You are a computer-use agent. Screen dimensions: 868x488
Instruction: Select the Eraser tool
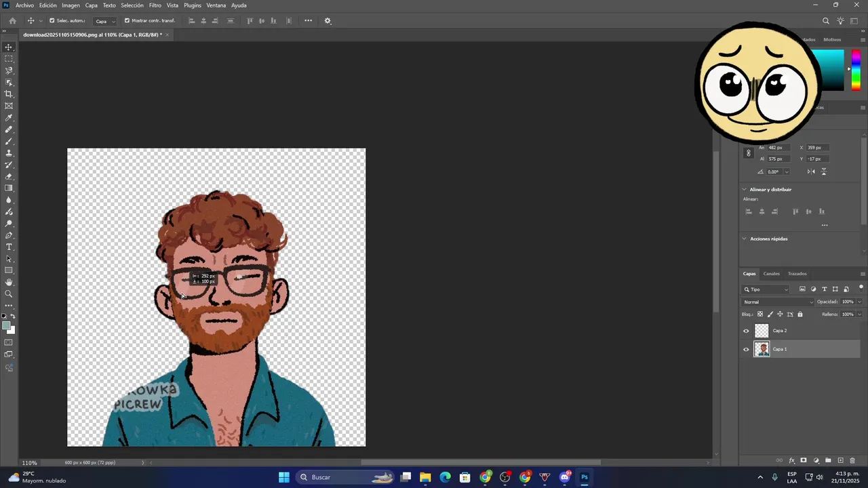pyautogui.click(x=9, y=176)
